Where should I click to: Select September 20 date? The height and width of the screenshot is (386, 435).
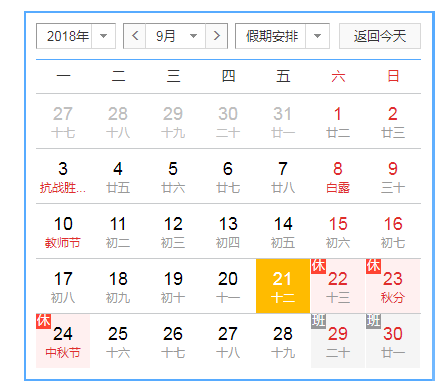point(228,286)
